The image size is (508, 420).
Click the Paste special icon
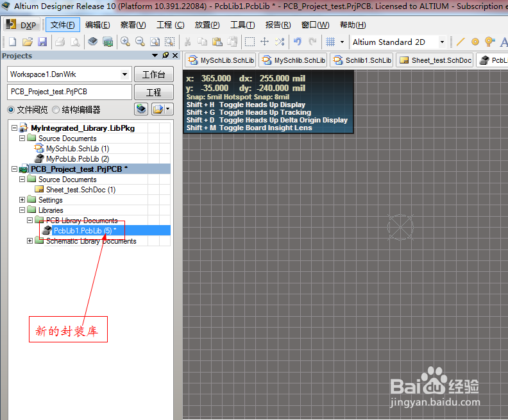(x=232, y=42)
